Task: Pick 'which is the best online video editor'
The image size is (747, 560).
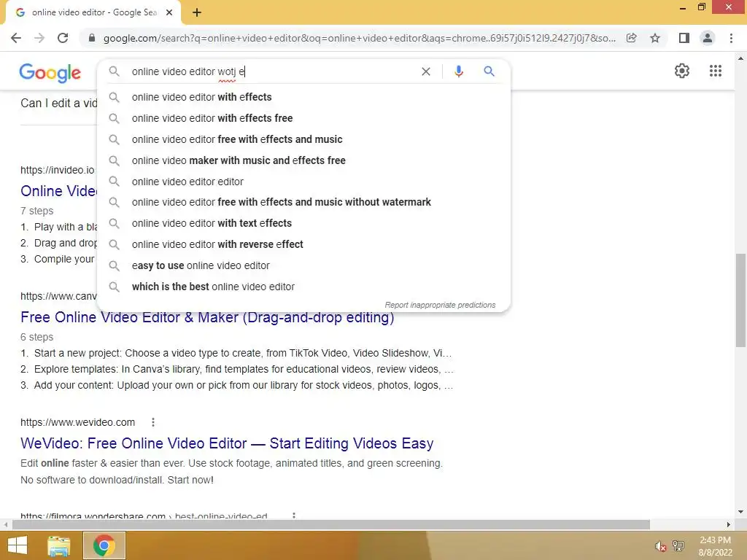Action: point(304,287)
